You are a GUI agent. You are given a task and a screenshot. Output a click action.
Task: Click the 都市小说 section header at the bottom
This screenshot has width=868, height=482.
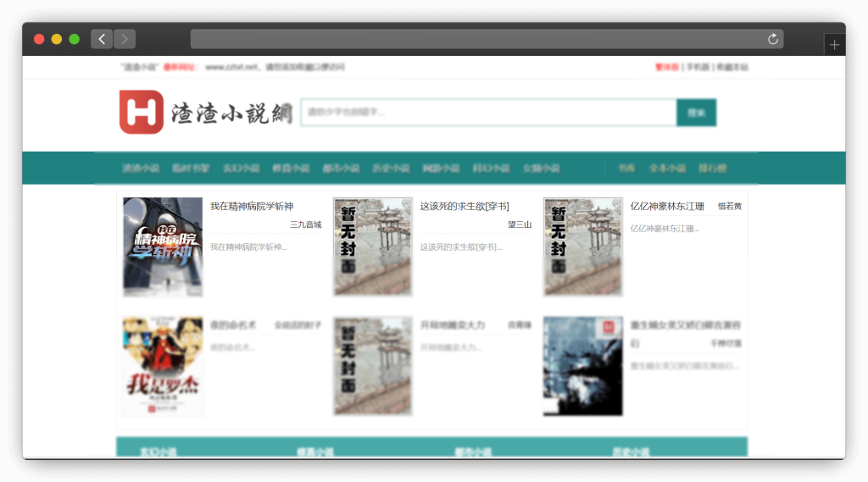473,452
